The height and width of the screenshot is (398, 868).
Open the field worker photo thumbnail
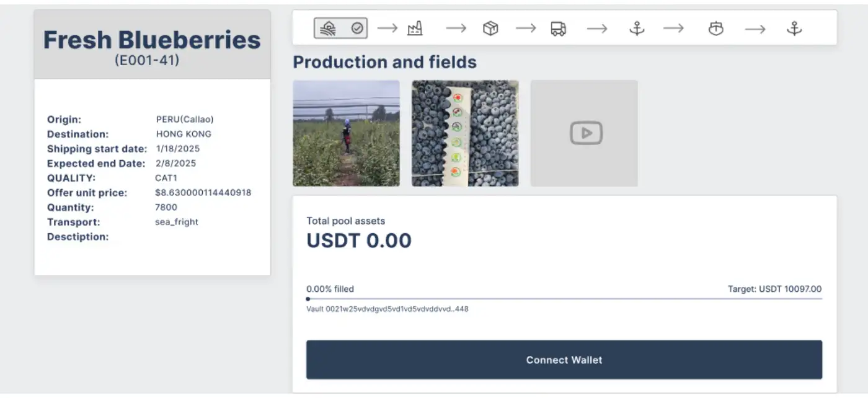pos(346,133)
